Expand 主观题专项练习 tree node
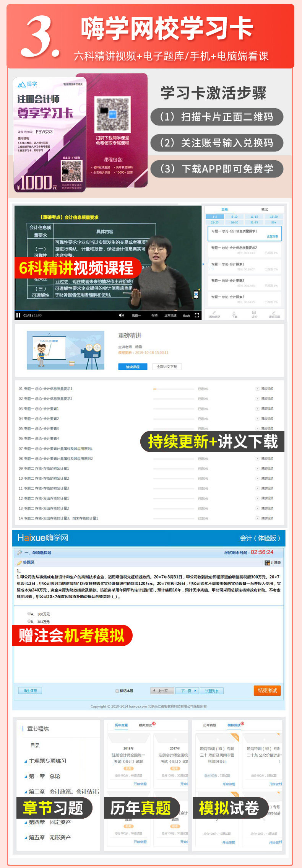 click(26, 761)
